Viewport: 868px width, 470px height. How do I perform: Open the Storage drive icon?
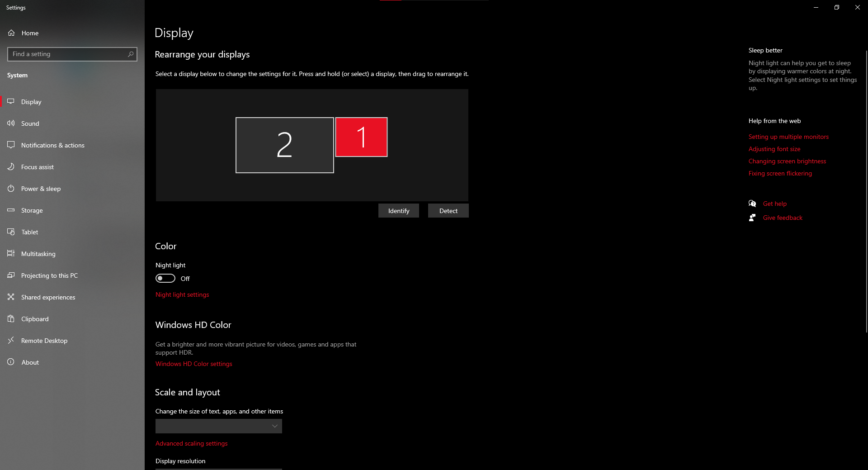coord(11,210)
